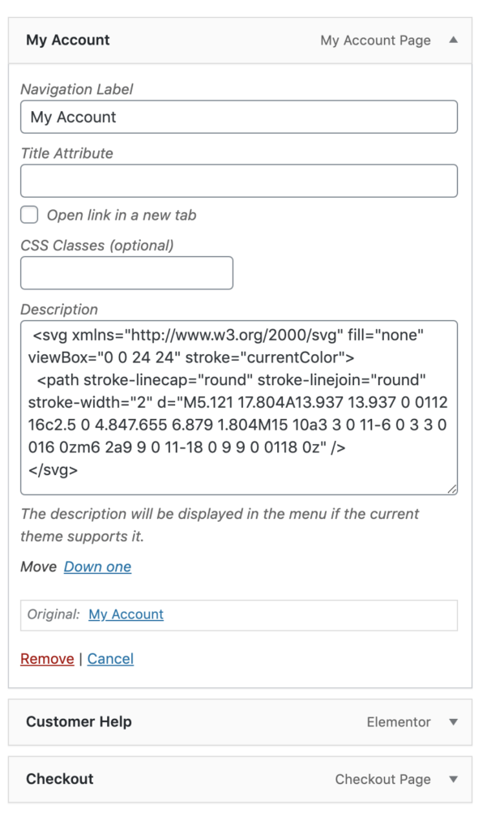
Task: Expand the Checkout menu item arrow
Action: click(455, 779)
